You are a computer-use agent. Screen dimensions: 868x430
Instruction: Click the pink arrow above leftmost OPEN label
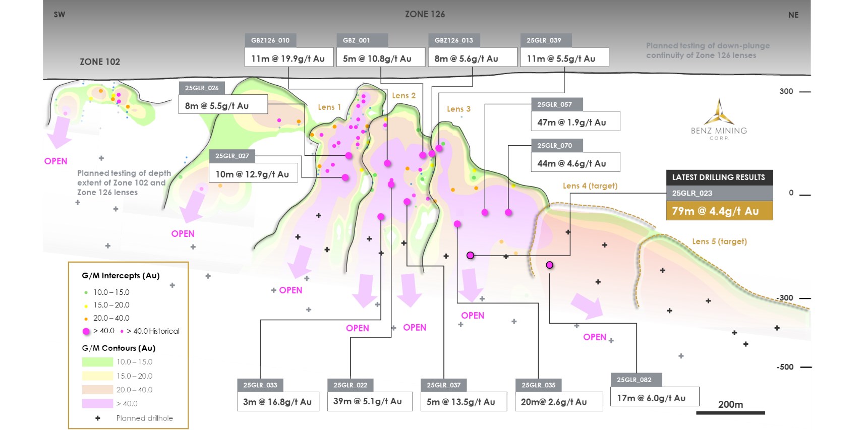(60, 132)
